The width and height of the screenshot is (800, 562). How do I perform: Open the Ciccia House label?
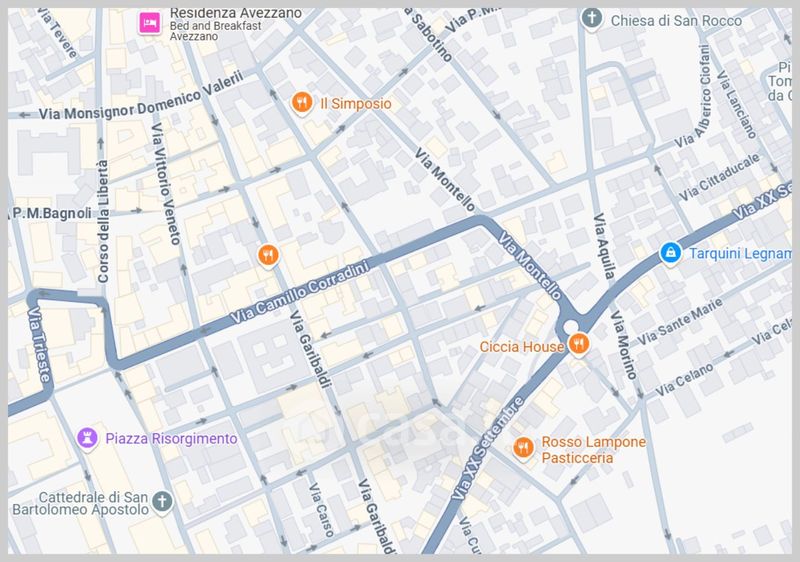(522, 347)
